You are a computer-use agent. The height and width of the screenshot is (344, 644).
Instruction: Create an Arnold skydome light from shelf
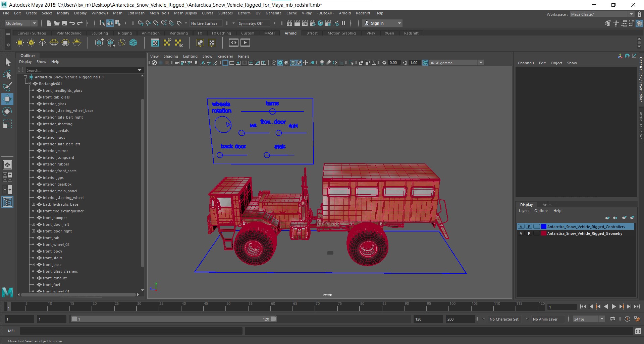pos(54,43)
